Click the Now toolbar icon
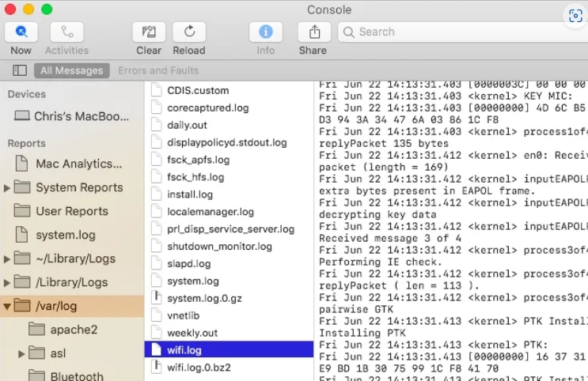This screenshot has width=588, height=381. pyautogui.click(x=21, y=32)
